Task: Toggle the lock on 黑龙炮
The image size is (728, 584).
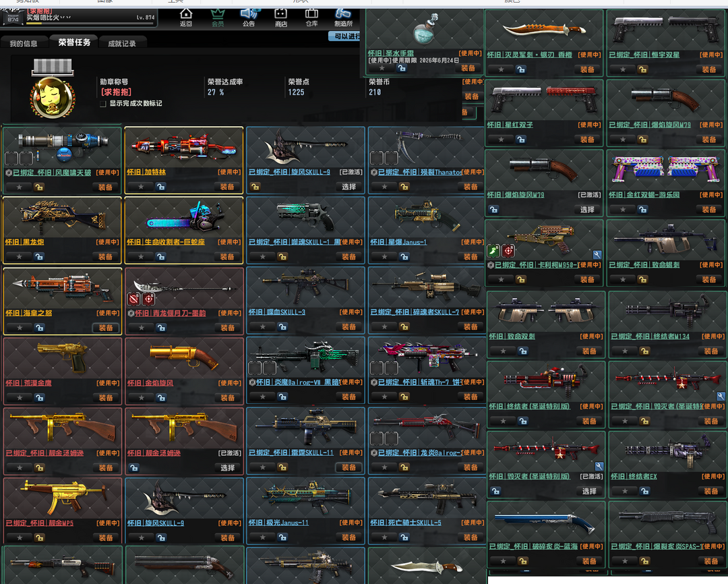Action: point(39,257)
